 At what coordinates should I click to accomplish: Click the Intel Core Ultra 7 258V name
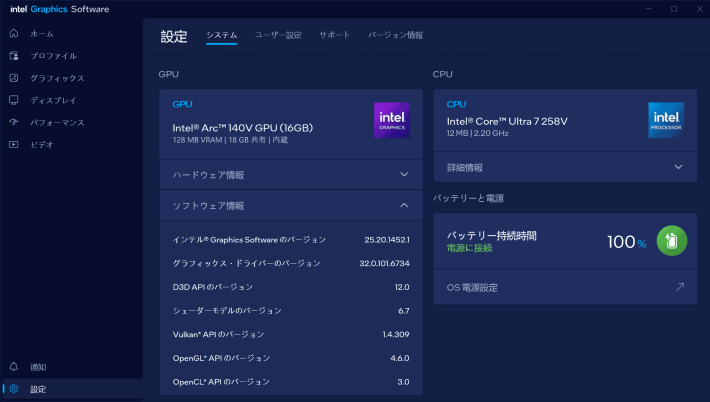(x=507, y=121)
